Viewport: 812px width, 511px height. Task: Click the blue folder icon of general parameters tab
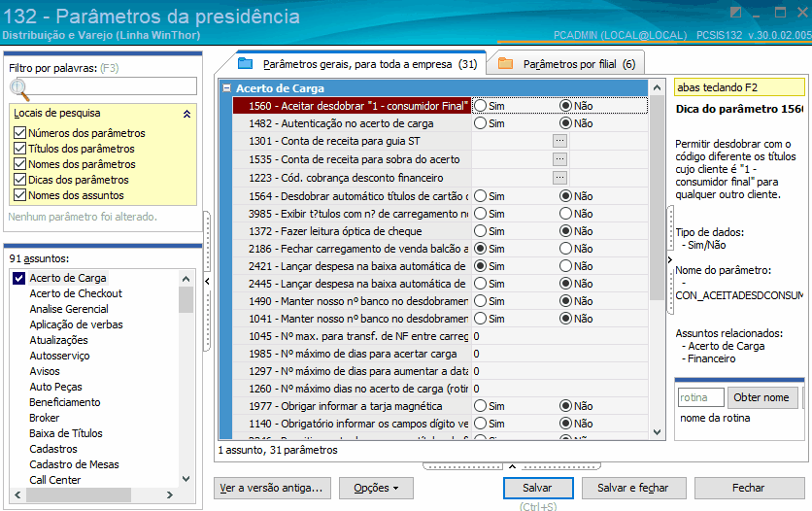245,64
